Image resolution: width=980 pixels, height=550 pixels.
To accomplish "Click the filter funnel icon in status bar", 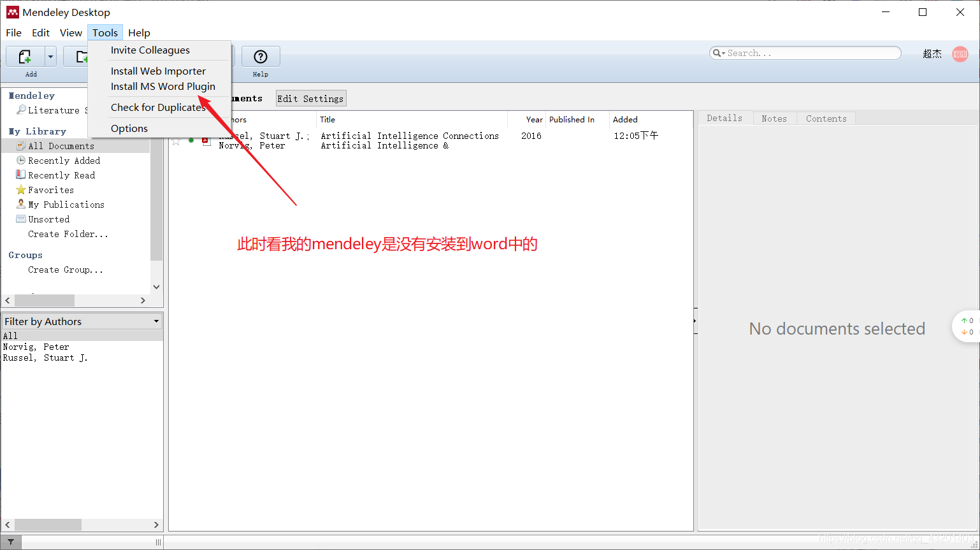I will (11, 542).
